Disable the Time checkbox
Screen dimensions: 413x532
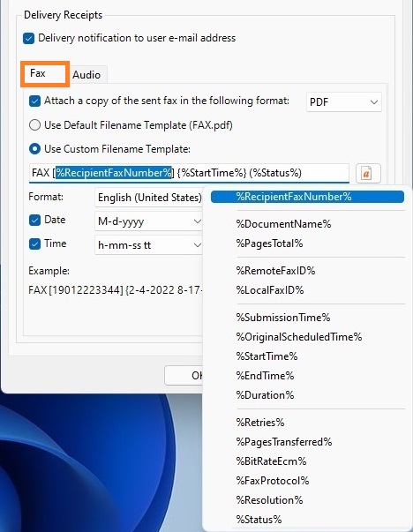pos(34,244)
